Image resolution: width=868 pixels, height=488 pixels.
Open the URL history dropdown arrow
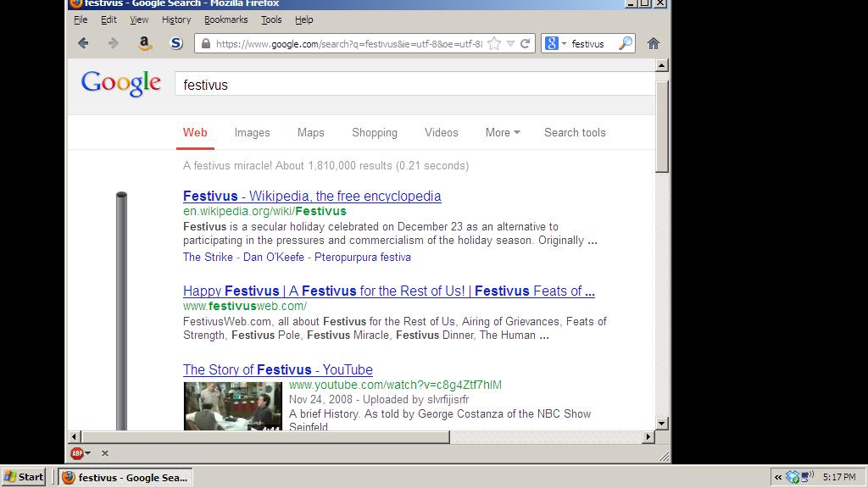[x=510, y=44]
